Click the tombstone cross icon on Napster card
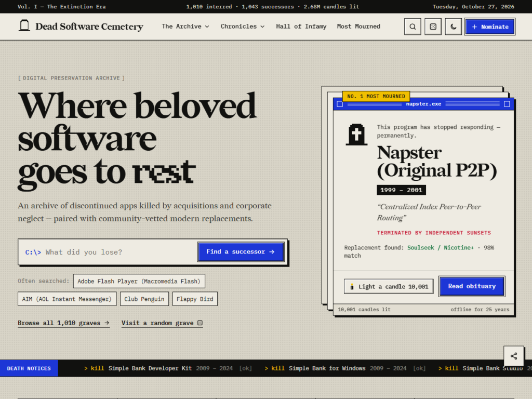The width and height of the screenshot is (532, 399). point(356,135)
